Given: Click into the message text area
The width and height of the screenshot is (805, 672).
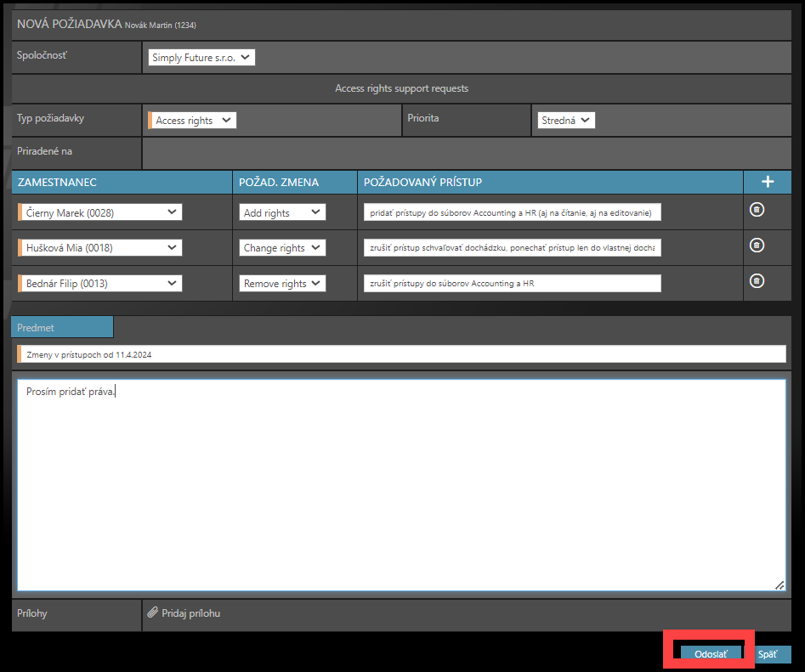Looking at the screenshot, I should click(400, 484).
